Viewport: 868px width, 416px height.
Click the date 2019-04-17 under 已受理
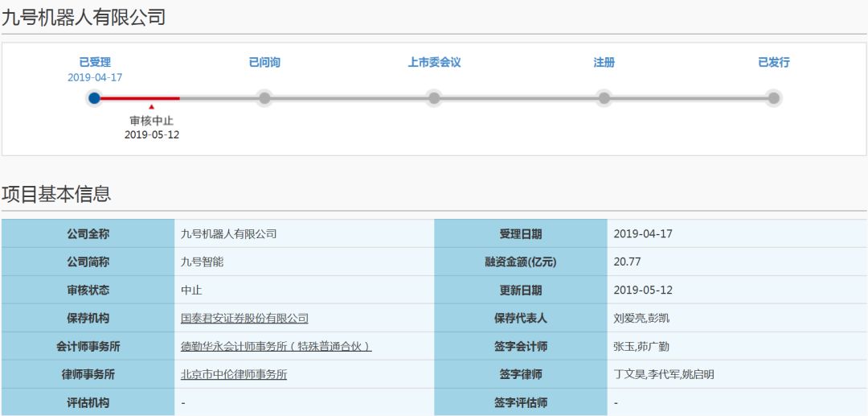[95, 77]
